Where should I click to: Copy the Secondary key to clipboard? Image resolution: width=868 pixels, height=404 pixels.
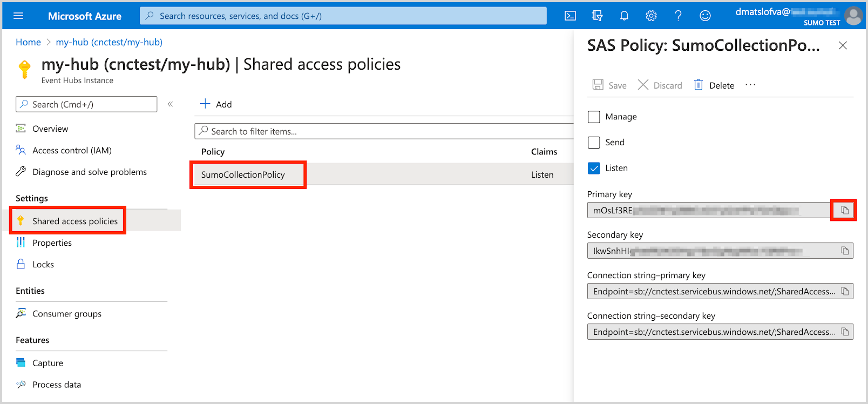[x=844, y=251]
